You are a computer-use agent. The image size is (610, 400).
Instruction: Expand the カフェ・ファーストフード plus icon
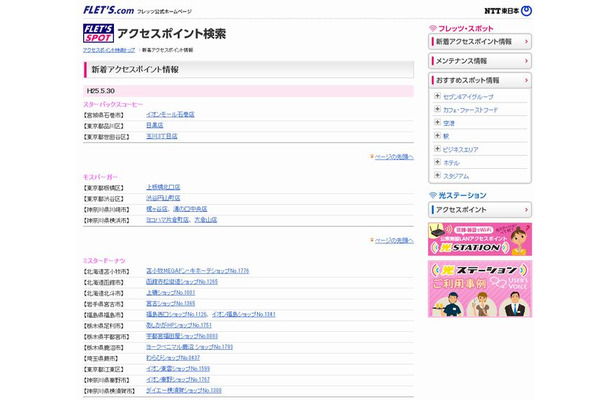(437, 109)
